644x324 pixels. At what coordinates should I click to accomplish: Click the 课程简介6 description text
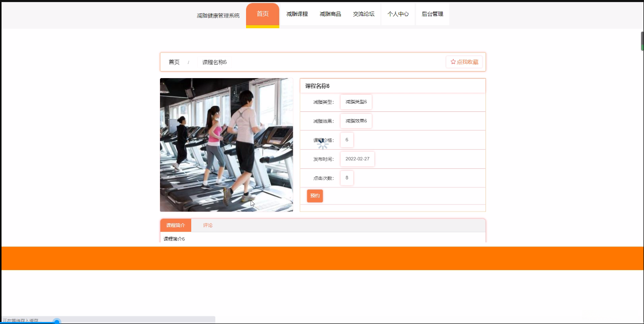174,239
